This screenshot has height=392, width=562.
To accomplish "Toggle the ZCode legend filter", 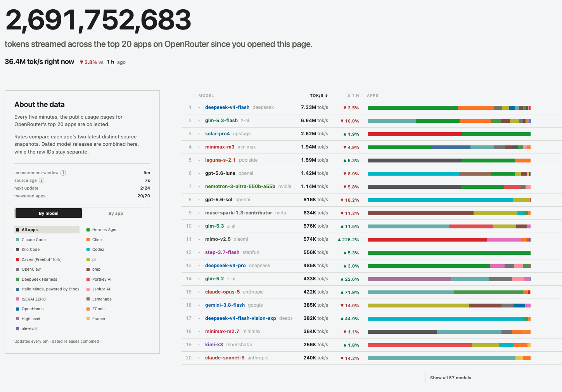I will (x=95, y=309).
